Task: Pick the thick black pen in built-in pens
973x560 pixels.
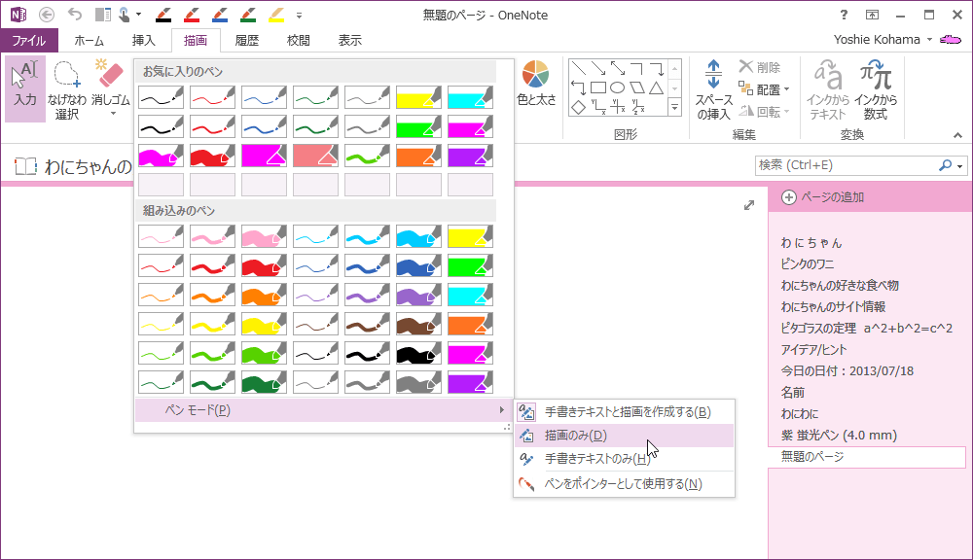Action: [x=418, y=353]
